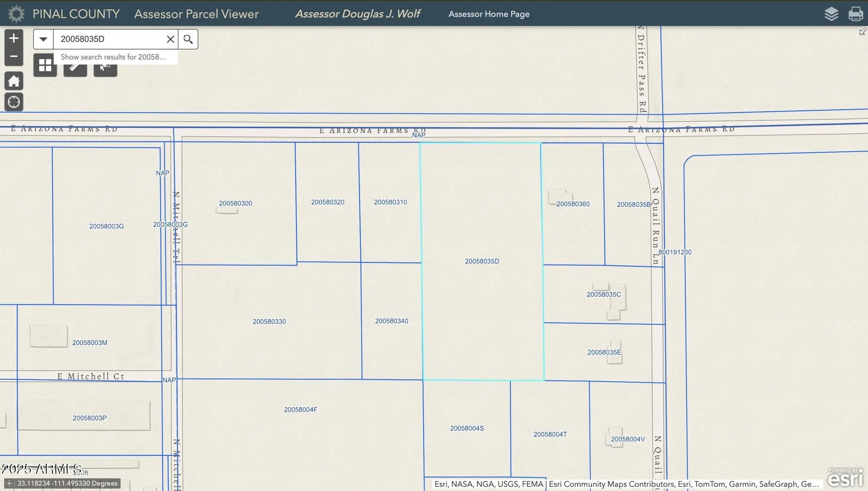Zoom out of the map

click(x=14, y=56)
